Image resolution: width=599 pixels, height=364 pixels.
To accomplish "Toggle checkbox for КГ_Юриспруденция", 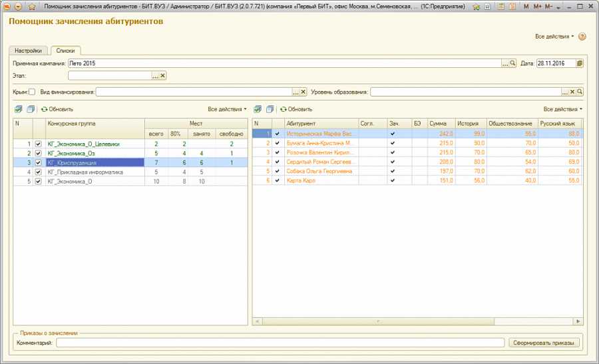I will click(38, 163).
